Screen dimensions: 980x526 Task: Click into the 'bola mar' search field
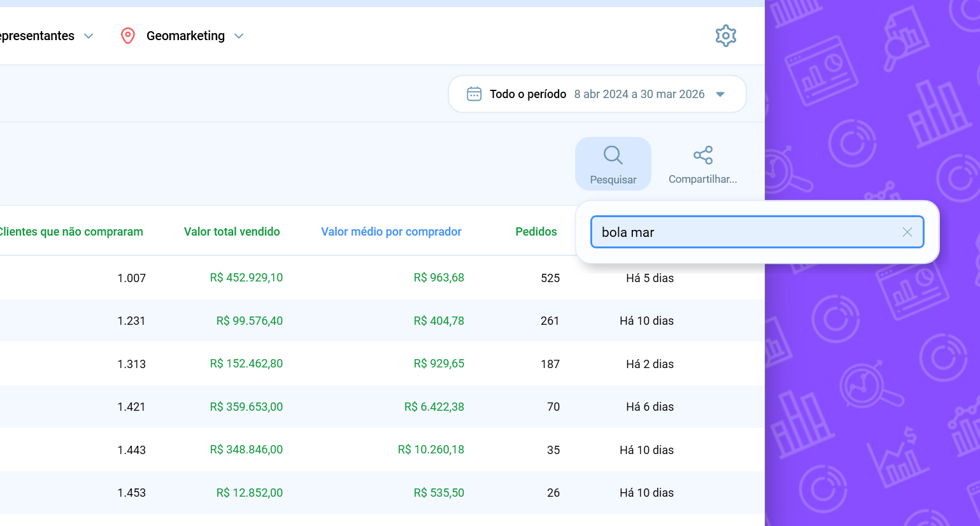click(745, 232)
